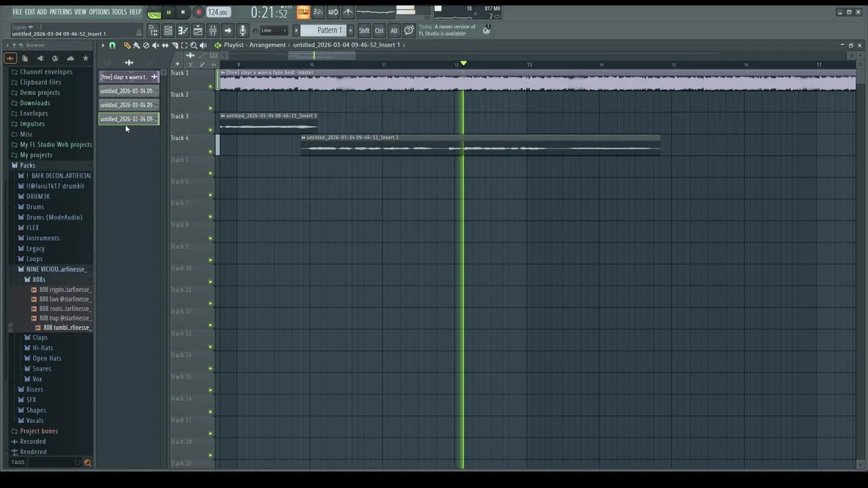The width and height of the screenshot is (868, 488).
Task: Select the Slip tool in playlist
Action: pyautogui.click(x=165, y=45)
